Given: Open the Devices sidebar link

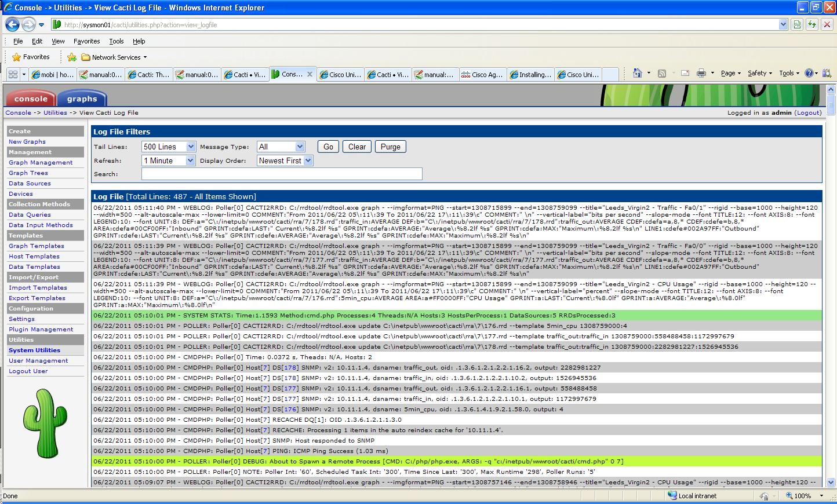Looking at the screenshot, I should [21, 194].
